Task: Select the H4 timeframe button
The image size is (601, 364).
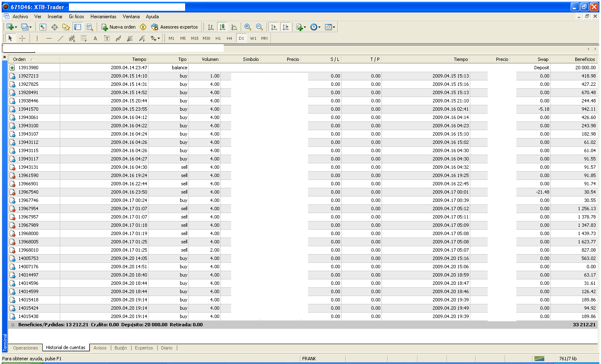Action: point(229,38)
